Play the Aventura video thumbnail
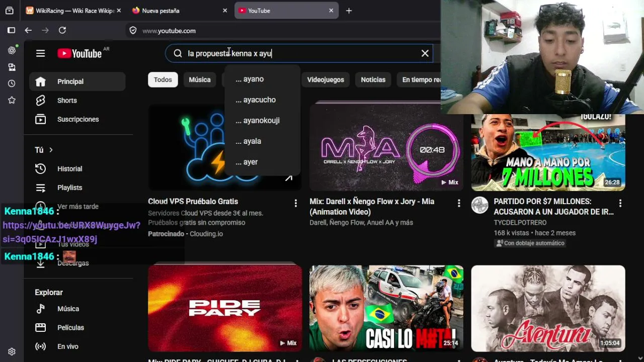Viewport: 644px width, 362px height. click(x=548, y=309)
